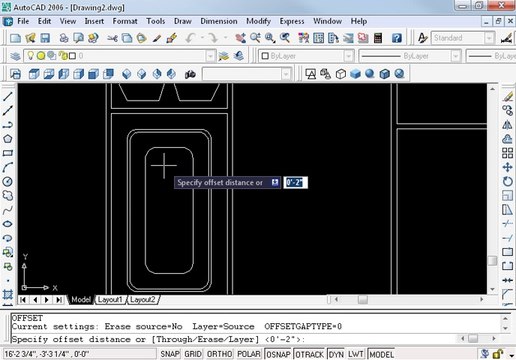516x360 pixels.
Task: Open the Redo dropdown arrow
Action: pos(226,38)
